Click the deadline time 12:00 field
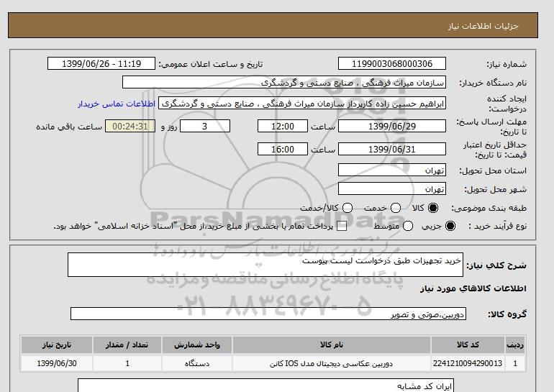The width and height of the screenshot is (554, 392). pos(283,126)
